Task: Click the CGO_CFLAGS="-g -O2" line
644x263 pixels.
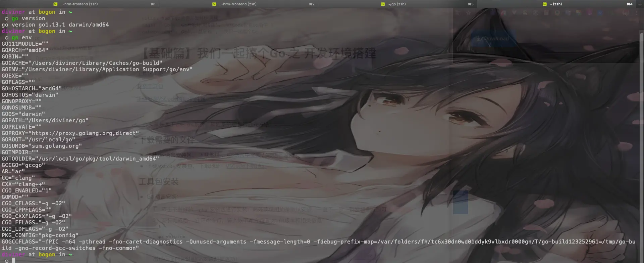Action: pyautogui.click(x=33, y=204)
